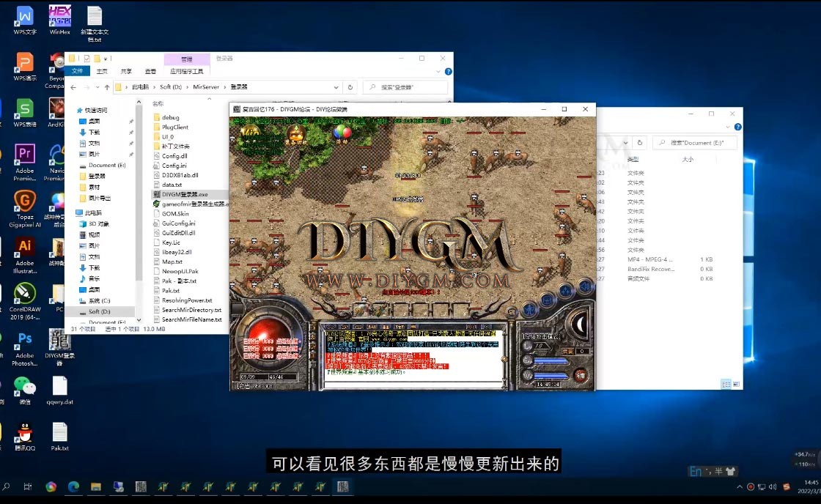Click 此电脑 in the address breadcrumb
The height and width of the screenshot is (504, 821).
140,87
